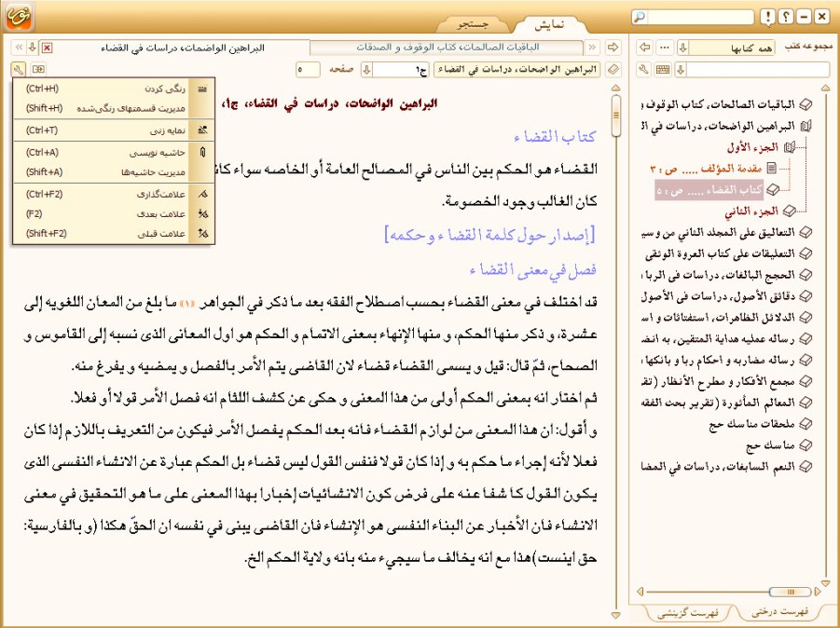Click the wrench tools icon above the menu
The height and width of the screenshot is (628, 840).
point(19,69)
